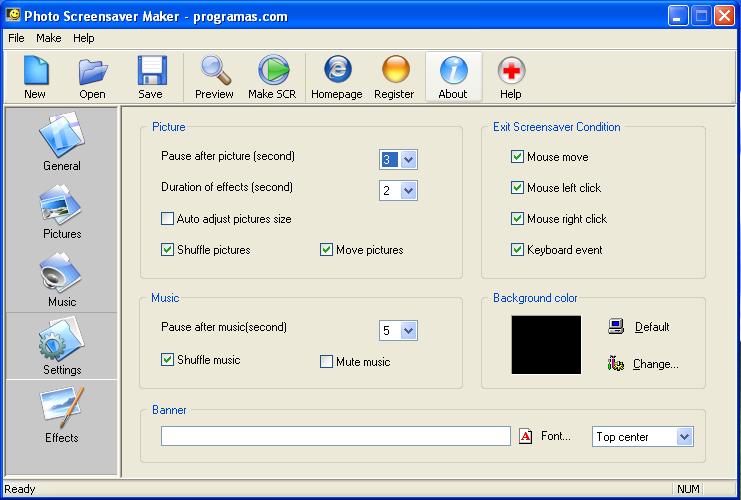741x500 pixels.
Task: Select Effects section in sidebar
Action: [61, 416]
